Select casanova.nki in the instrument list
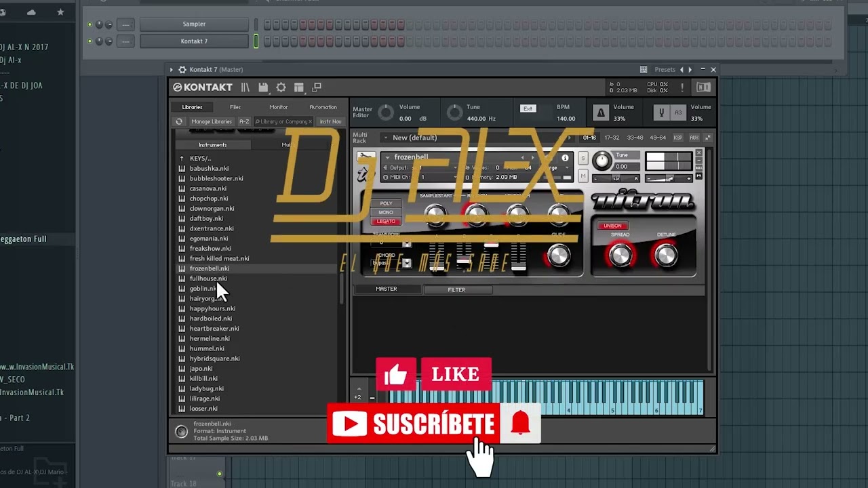 pos(208,188)
